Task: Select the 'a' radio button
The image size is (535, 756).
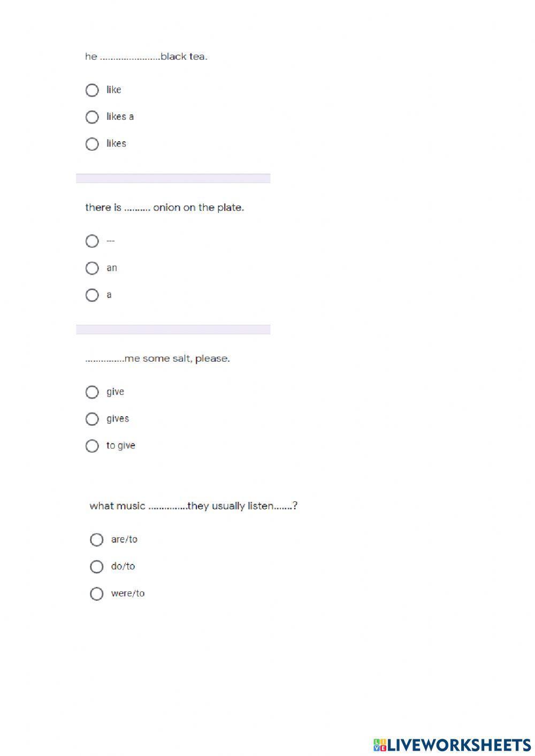Action: tap(92, 295)
